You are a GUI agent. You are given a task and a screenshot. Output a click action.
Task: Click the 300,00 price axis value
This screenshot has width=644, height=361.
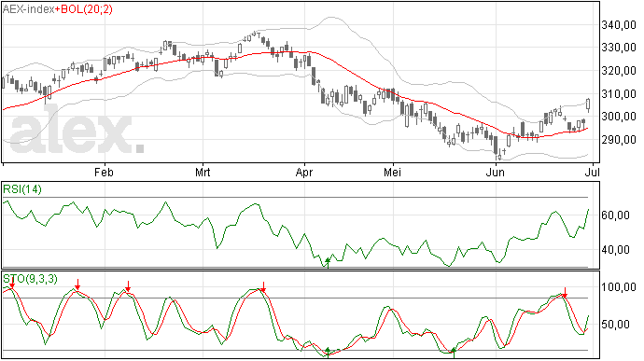619,117
